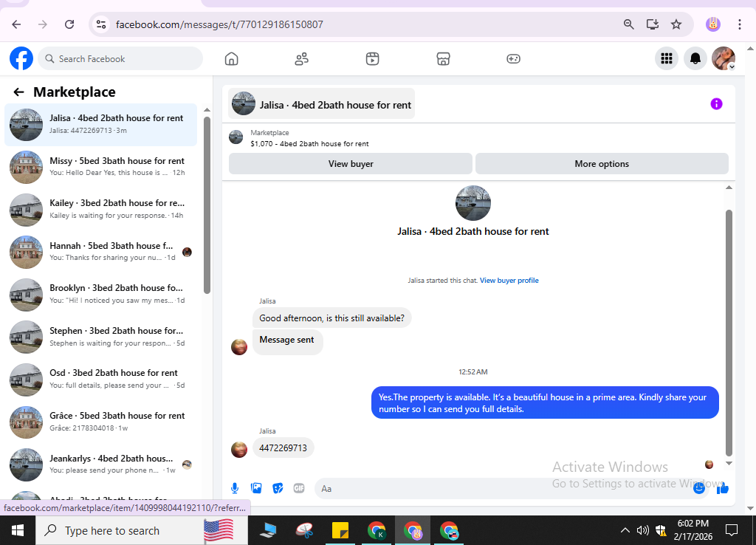Bookmark this page with the star icon
This screenshot has width=756, height=545.
click(676, 24)
